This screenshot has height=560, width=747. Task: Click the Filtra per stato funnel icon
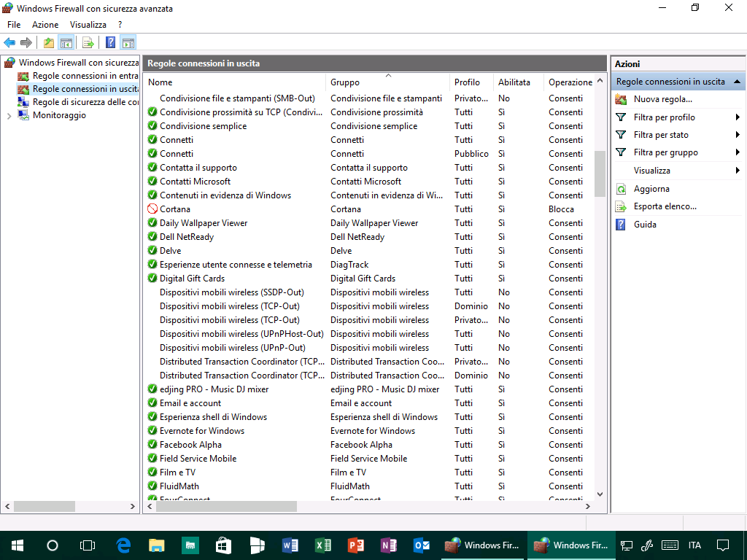click(x=621, y=135)
